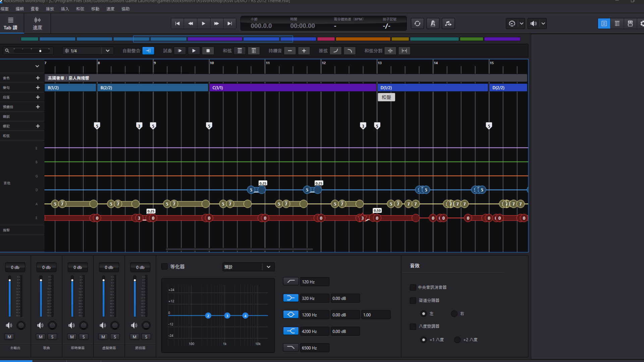Click the 試奏 play-from-cursor button
Viewport: 644px width, 362px height.
[180, 51]
